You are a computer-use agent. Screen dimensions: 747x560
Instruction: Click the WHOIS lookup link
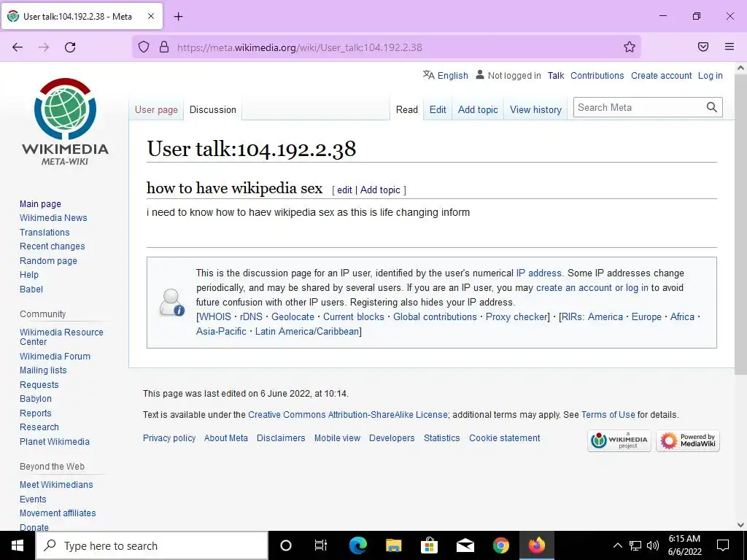coord(215,316)
